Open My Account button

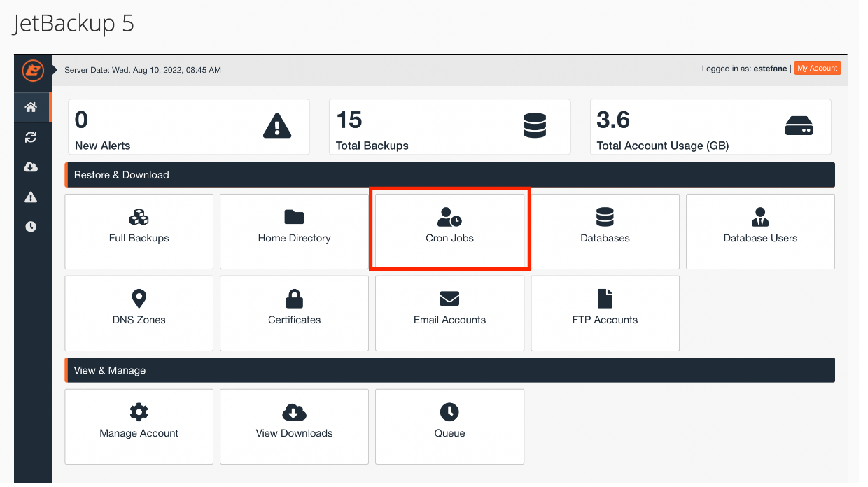817,69
